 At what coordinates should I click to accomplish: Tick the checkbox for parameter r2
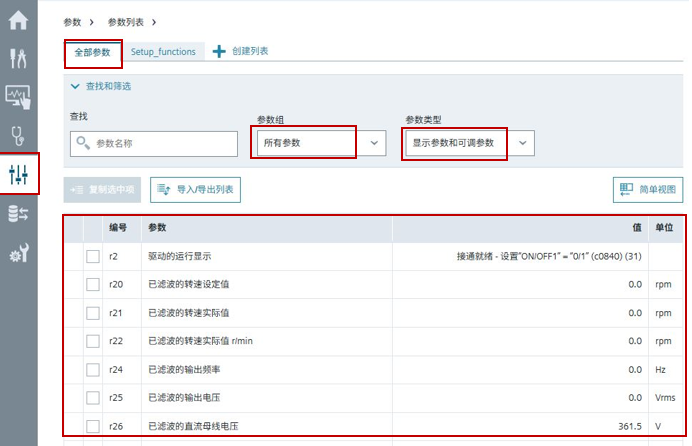[x=92, y=257]
